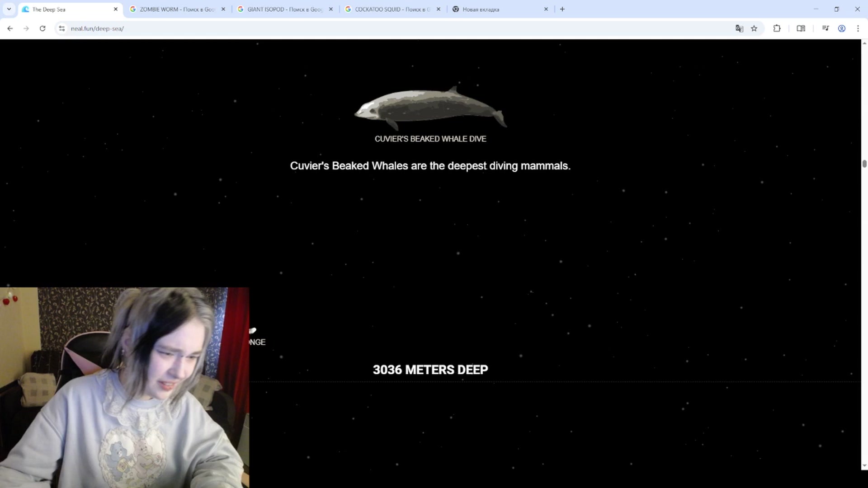Viewport: 868px width, 488px height.
Task: Open the Chrome three-dot menu
Action: coord(858,28)
